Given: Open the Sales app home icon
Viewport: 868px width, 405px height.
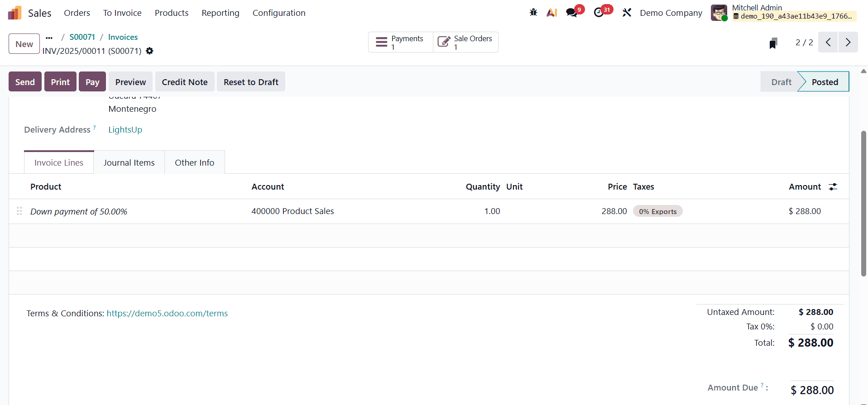Looking at the screenshot, I should click(15, 13).
